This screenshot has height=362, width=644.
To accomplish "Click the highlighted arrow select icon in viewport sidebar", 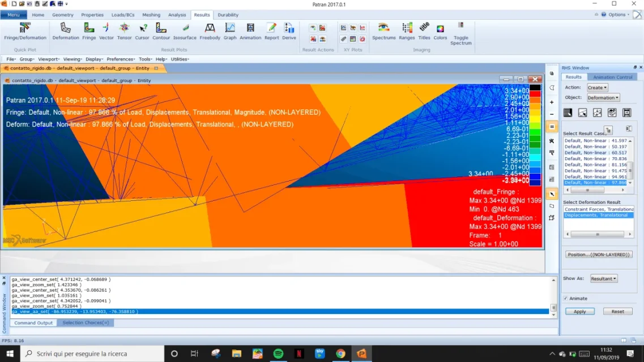I will point(552,194).
